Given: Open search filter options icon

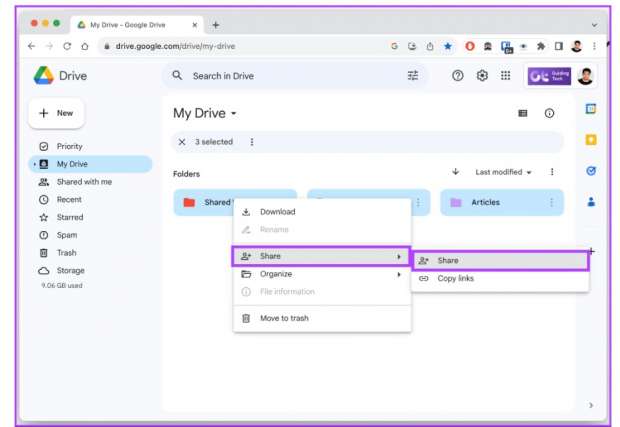Looking at the screenshot, I should [413, 76].
